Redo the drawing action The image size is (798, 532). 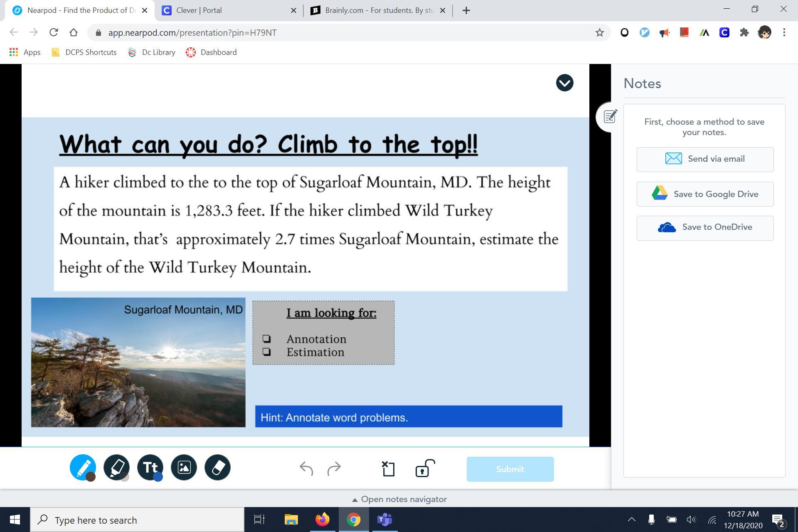click(334, 469)
